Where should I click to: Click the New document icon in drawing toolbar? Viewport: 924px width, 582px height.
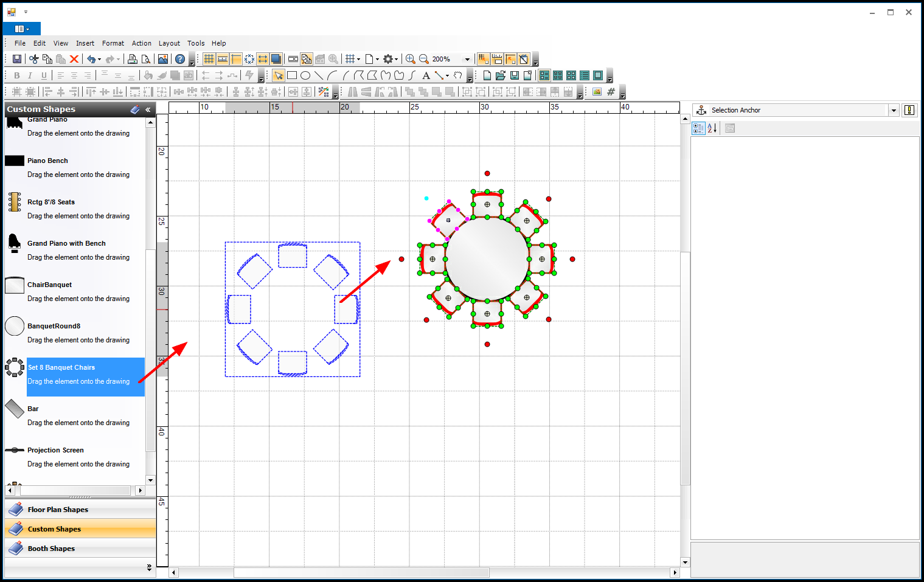(x=487, y=75)
